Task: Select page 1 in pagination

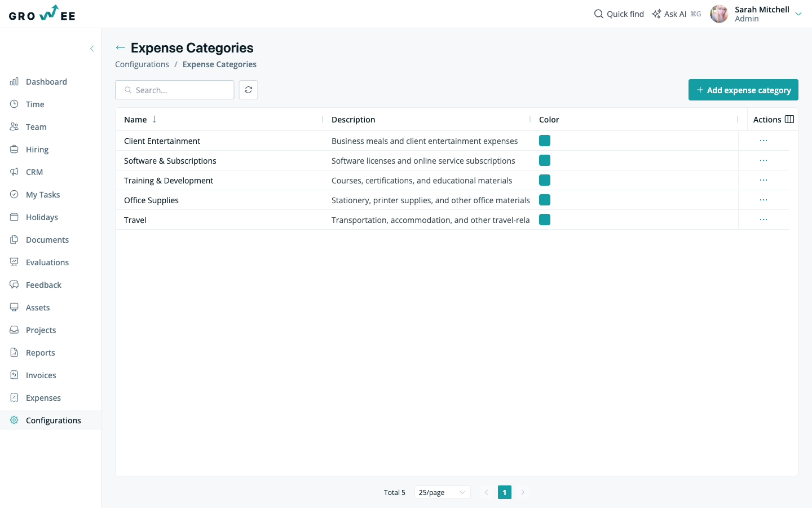Action: (x=505, y=492)
